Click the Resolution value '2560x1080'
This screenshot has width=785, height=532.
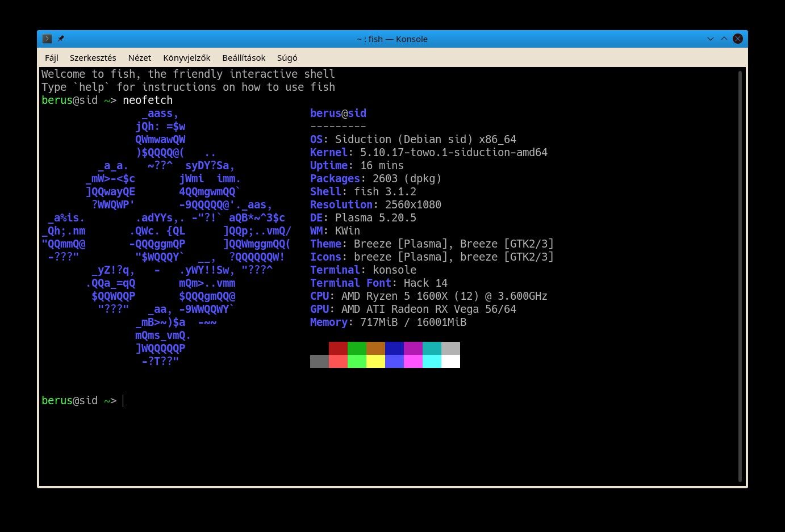pos(413,204)
